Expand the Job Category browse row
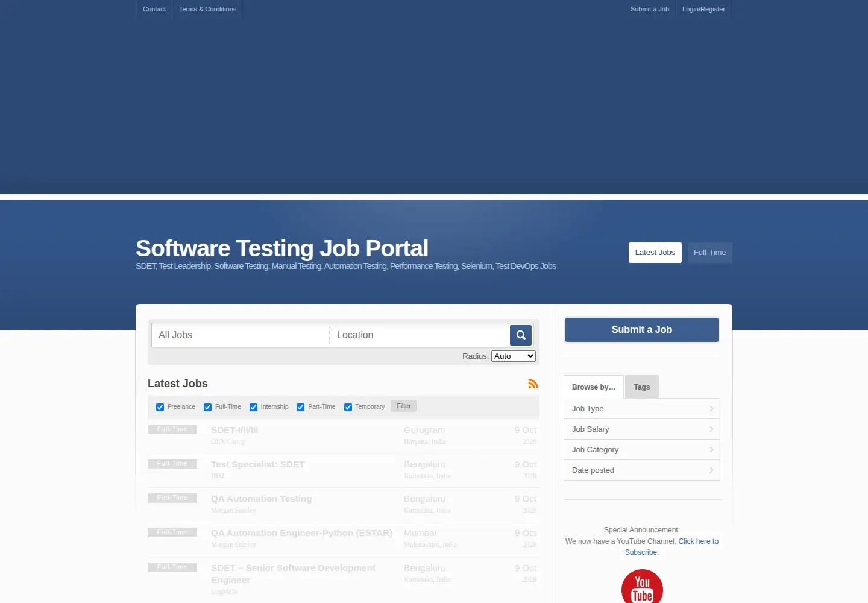868x603 pixels. 642,450
